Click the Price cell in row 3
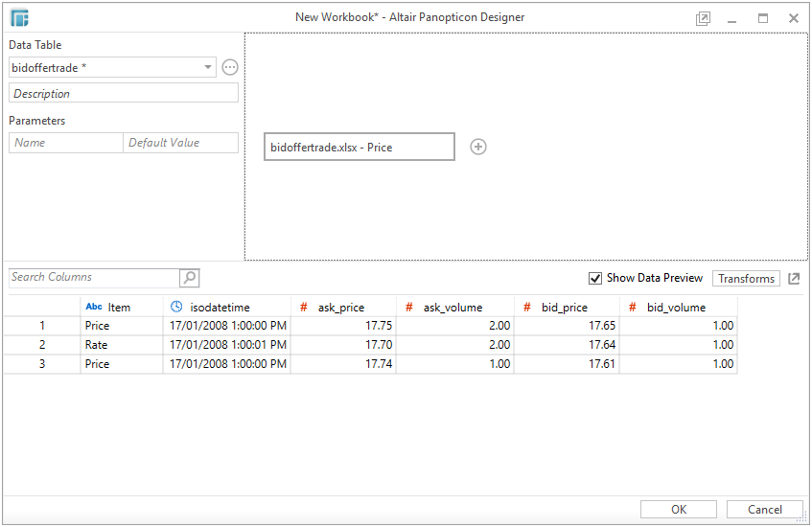 (x=122, y=364)
